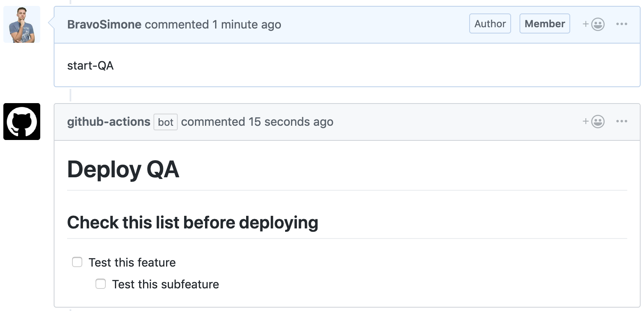
Task: Open the kebab menu on the bot comment
Action: point(621,122)
